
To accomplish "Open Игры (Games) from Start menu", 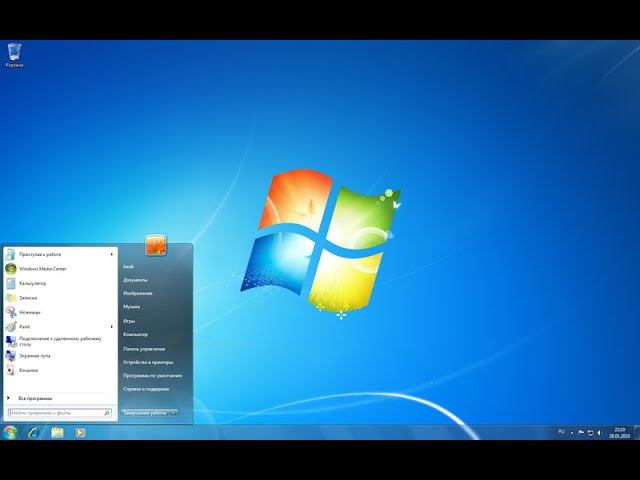I will [x=129, y=321].
